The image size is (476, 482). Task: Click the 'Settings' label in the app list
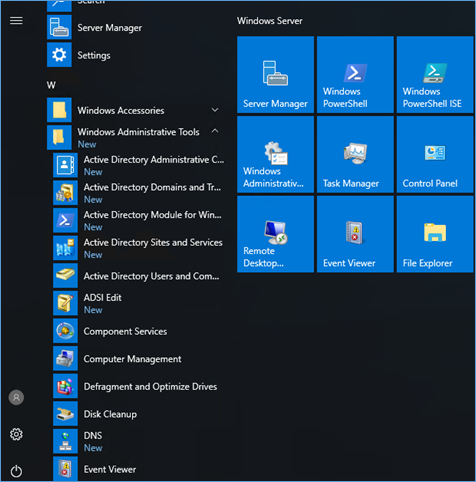pyautogui.click(x=94, y=55)
